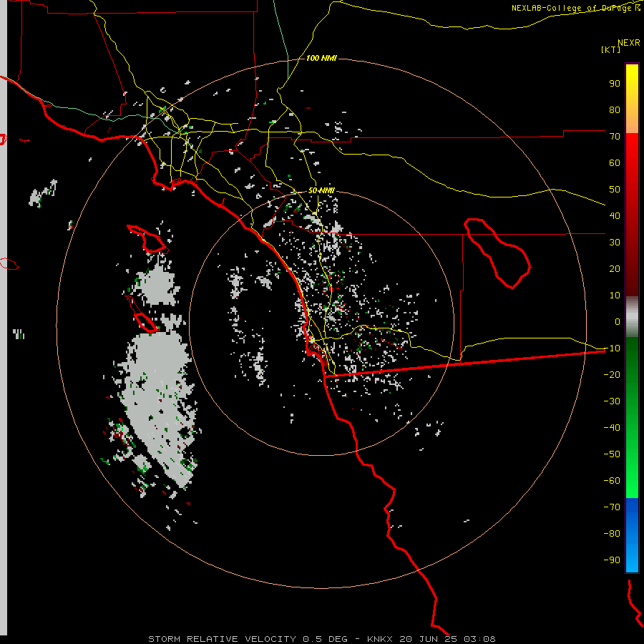644x644 pixels.
Task: Click the -90 knot scale label
Action: (612, 560)
